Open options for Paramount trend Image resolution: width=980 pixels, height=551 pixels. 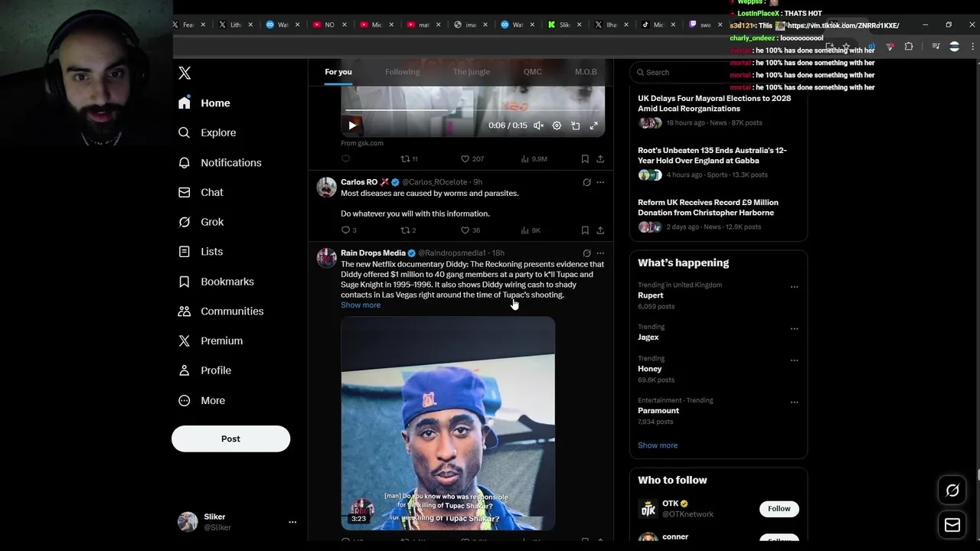pos(794,403)
